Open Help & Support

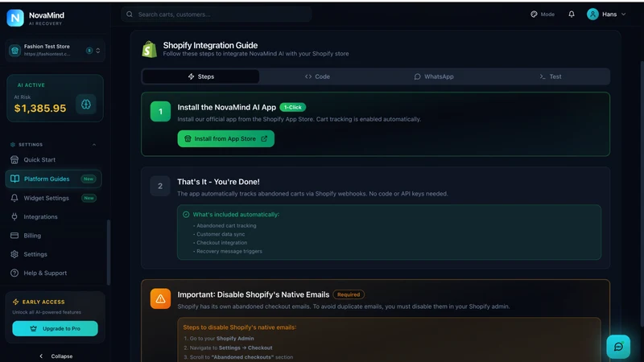coord(53,273)
